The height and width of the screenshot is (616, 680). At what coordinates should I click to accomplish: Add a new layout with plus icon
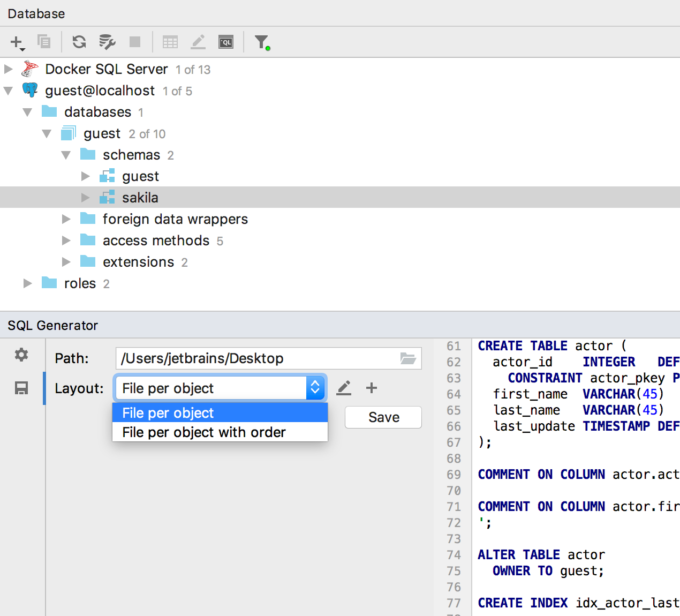[372, 388]
